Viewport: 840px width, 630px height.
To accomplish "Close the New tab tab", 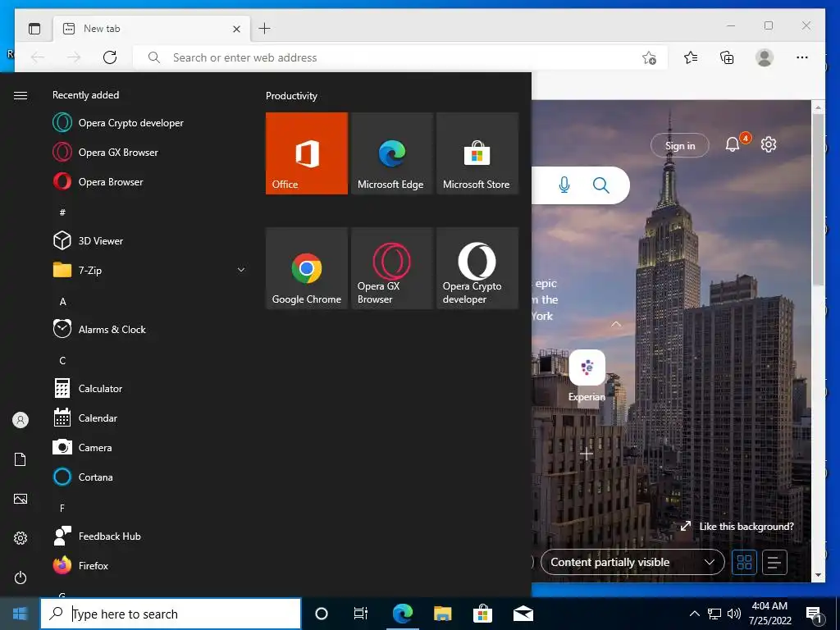I will coord(236,29).
